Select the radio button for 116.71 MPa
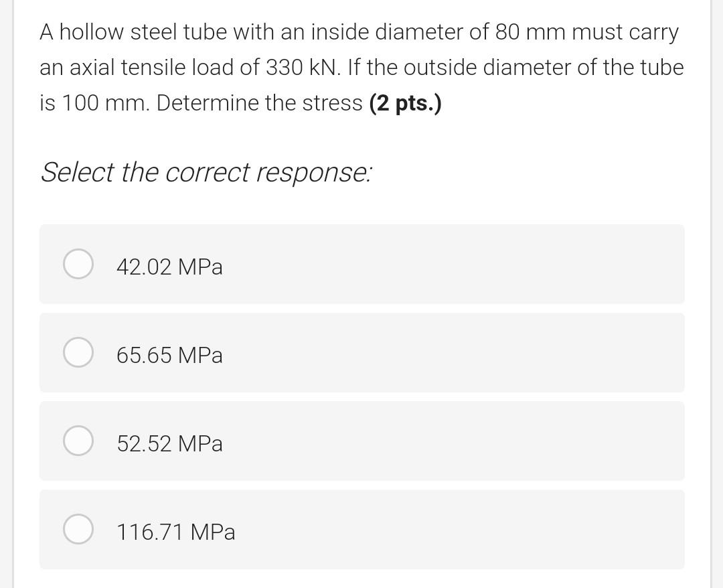This screenshot has height=588, width=723. (78, 529)
